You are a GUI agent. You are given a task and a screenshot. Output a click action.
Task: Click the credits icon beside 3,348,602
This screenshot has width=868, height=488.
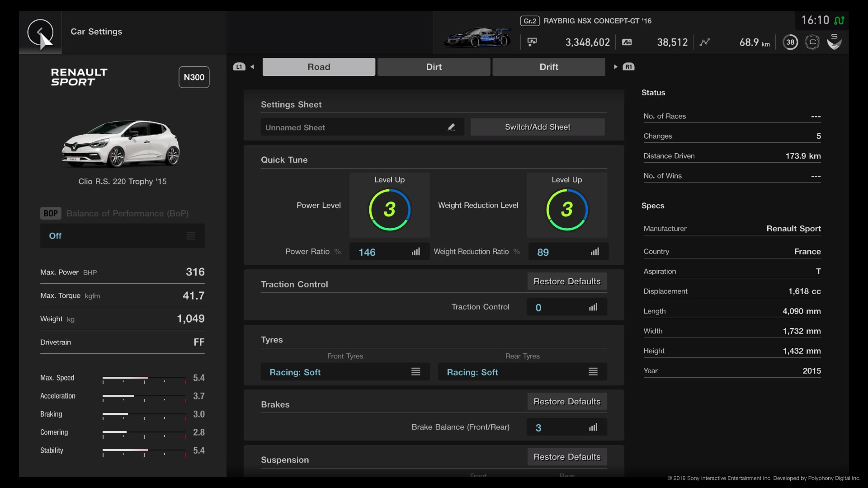coord(532,42)
